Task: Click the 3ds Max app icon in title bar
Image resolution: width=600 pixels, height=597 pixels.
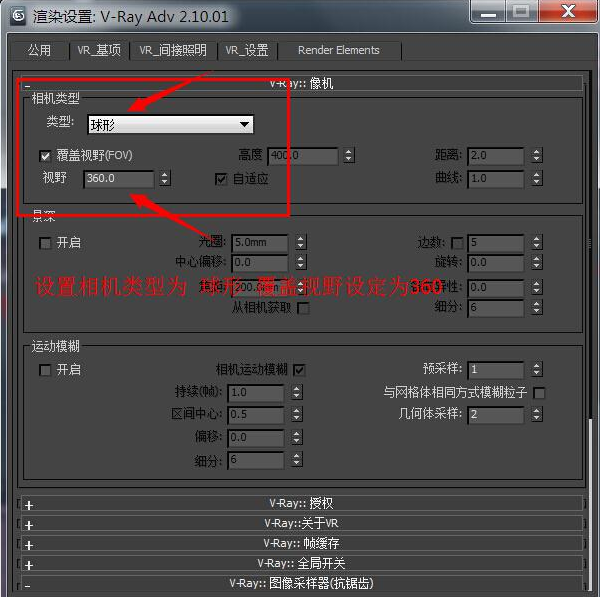Action: click(x=18, y=16)
